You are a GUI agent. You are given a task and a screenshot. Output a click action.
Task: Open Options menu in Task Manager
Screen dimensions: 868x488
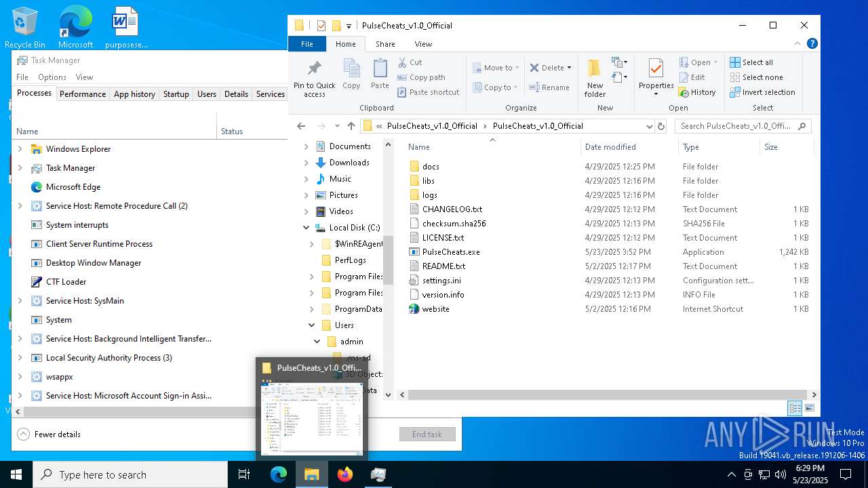pyautogui.click(x=52, y=77)
